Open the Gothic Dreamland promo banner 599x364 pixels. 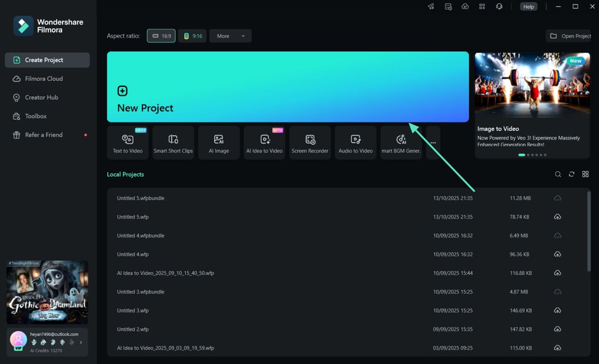pos(47,292)
